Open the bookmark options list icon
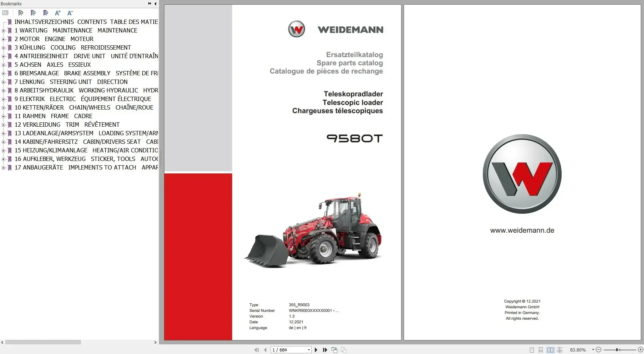The width and height of the screenshot is (644, 354). coord(6,12)
